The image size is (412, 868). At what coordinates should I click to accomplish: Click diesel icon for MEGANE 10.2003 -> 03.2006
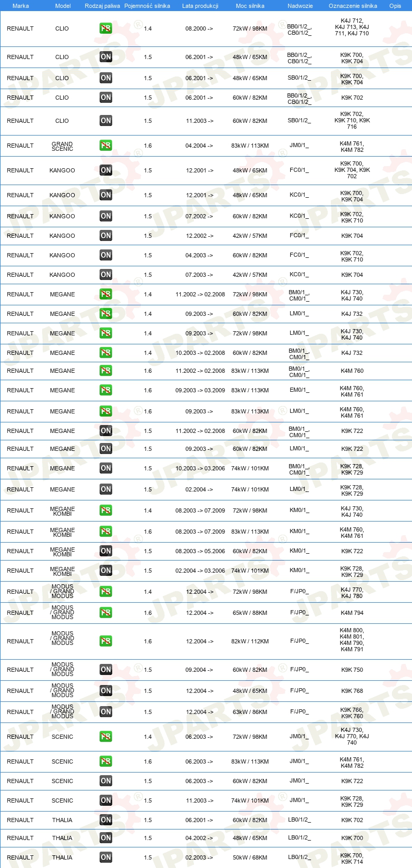coord(106,468)
